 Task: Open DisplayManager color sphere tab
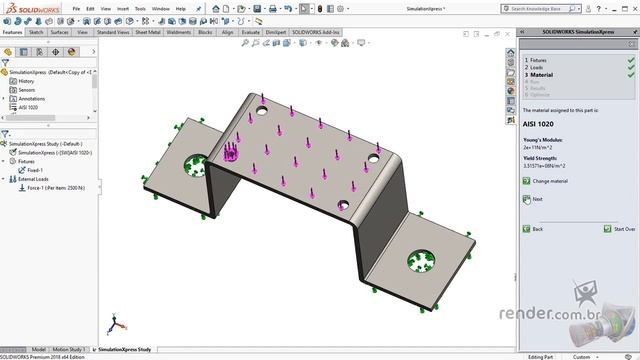tap(71, 52)
